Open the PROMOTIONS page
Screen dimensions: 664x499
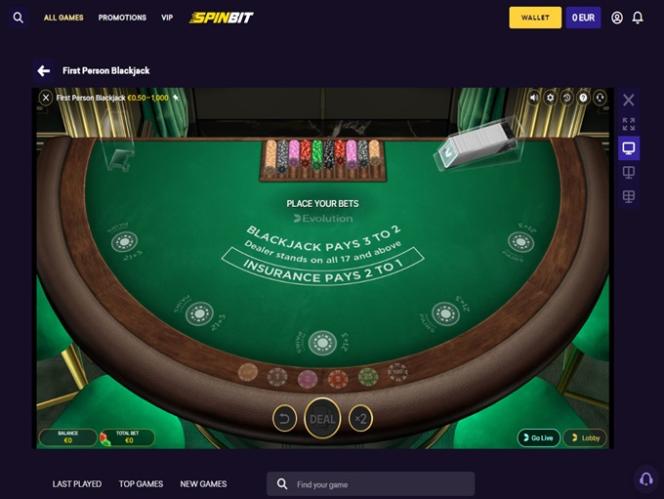tap(122, 18)
